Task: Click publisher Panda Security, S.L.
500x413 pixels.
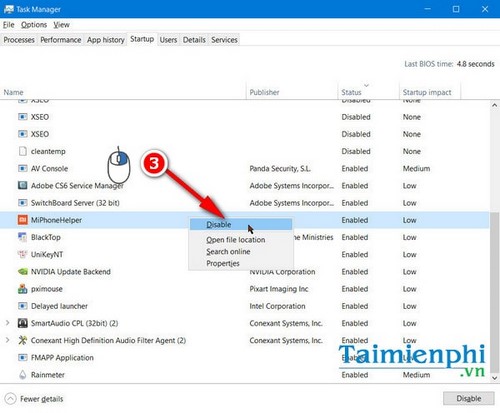Action: [280, 168]
